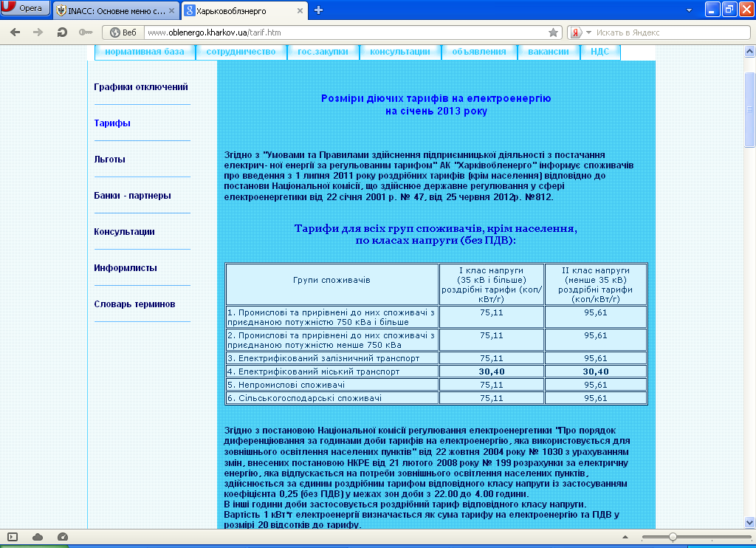Open the Тарифы sidebar link

[112, 123]
